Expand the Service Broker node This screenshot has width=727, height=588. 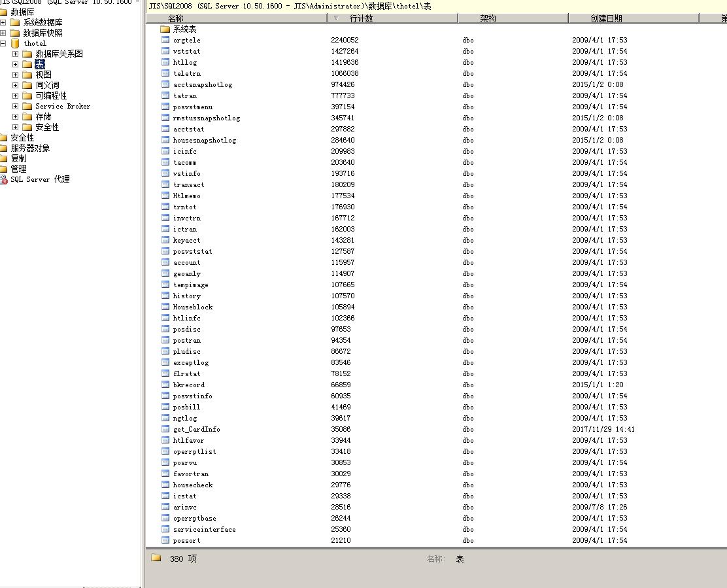pyautogui.click(x=15, y=106)
